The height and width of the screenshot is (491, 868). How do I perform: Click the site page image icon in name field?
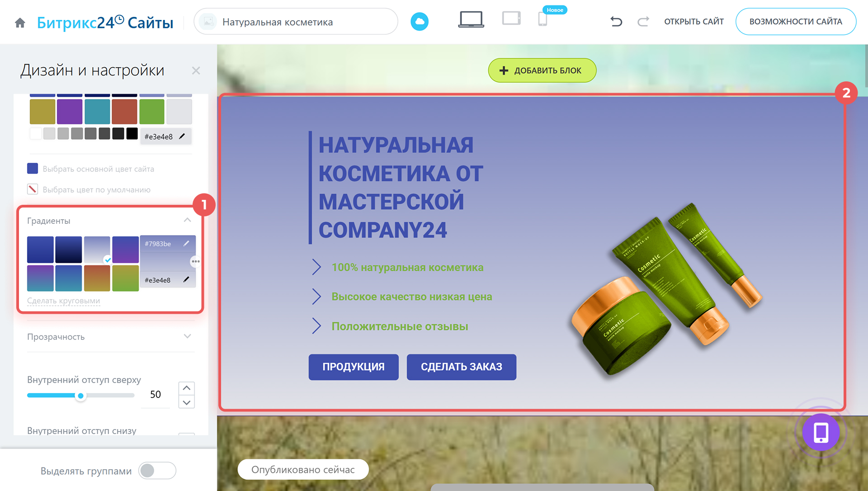[208, 22]
